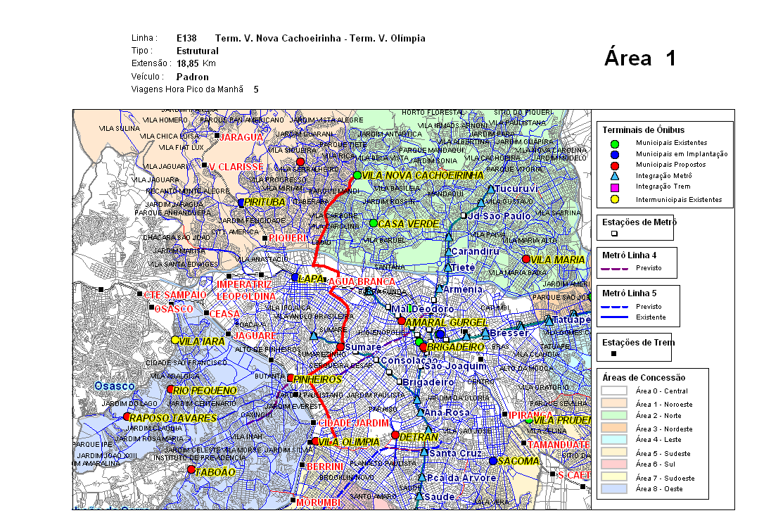Screen dimensions: 771x532
Task: Click the yellow Intermunicipais Existentes legend circle
Action: pyautogui.click(x=615, y=199)
